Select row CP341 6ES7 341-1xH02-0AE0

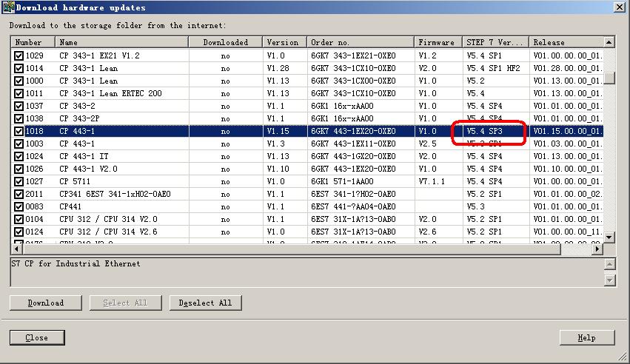tap(307, 195)
